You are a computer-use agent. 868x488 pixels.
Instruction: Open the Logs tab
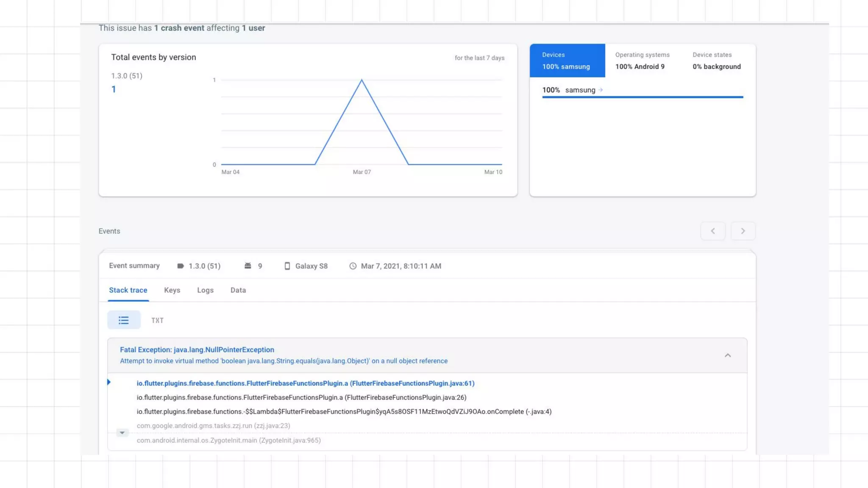point(205,290)
